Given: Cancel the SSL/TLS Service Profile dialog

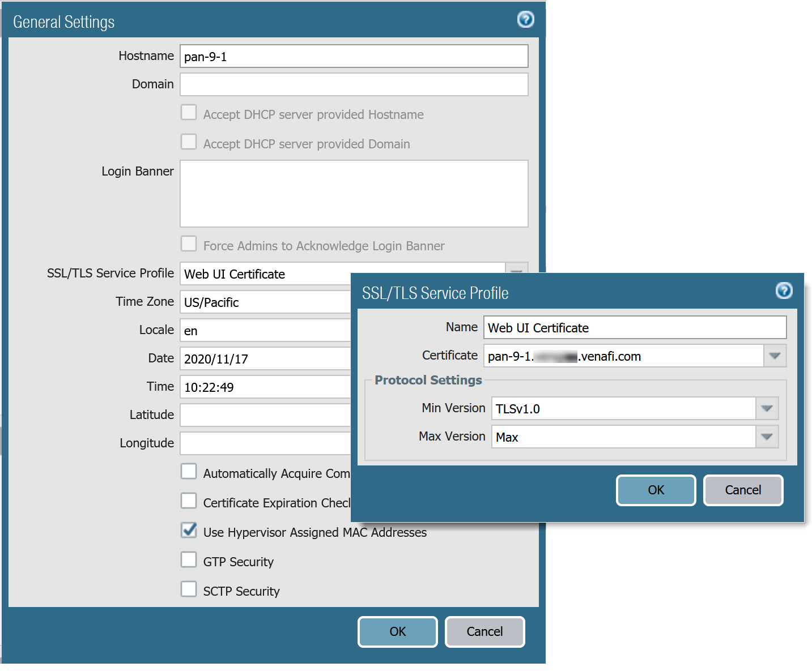Looking at the screenshot, I should pos(743,490).
